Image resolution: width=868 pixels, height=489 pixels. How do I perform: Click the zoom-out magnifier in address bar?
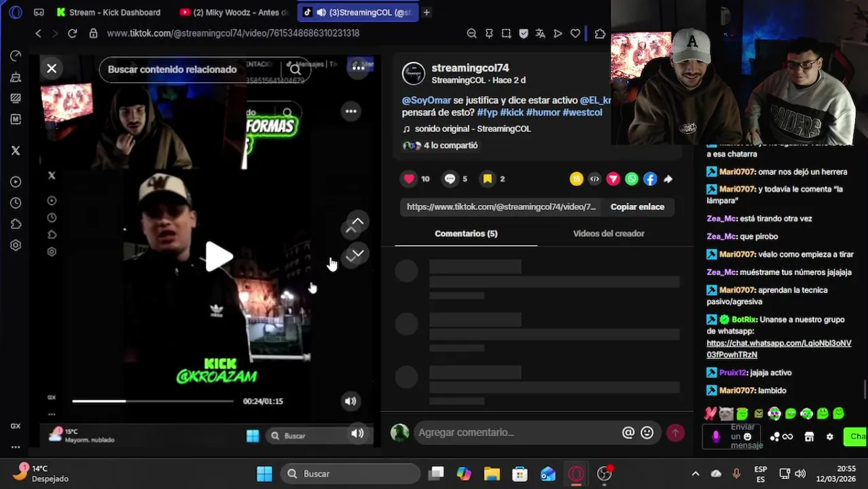point(472,33)
